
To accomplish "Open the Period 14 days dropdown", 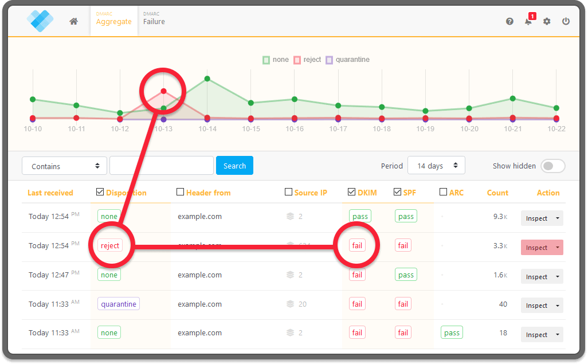I will (436, 166).
